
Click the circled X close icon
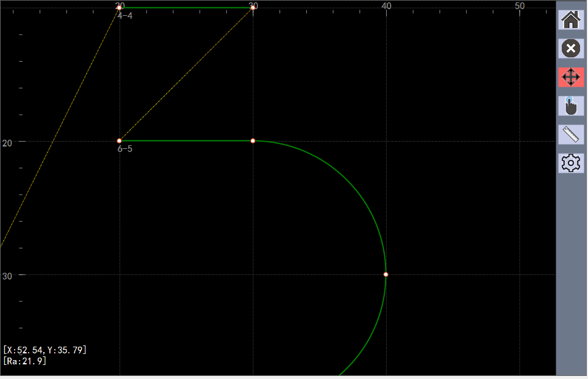click(571, 48)
